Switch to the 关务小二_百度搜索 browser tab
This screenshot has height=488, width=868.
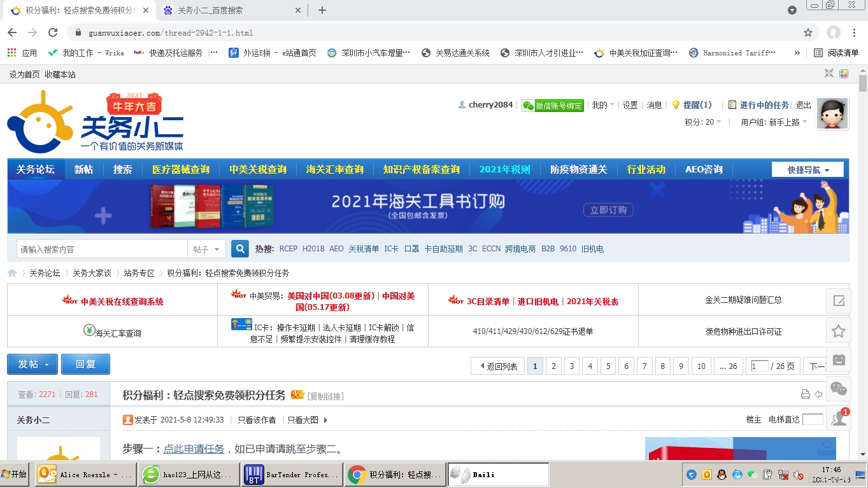point(233,10)
